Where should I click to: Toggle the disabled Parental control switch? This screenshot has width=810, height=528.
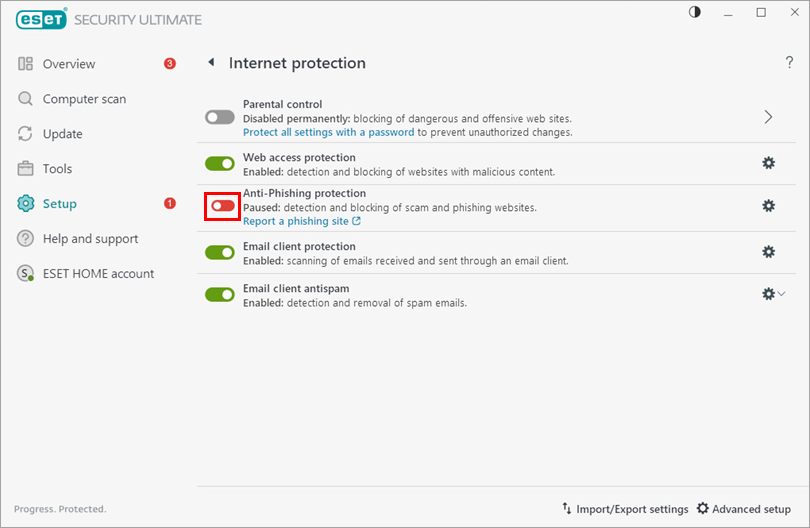coord(220,117)
